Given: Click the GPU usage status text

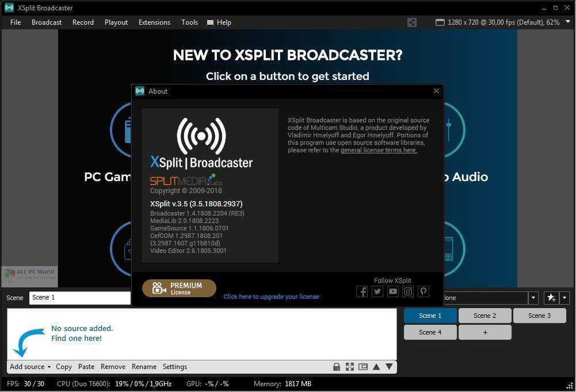Looking at the screenshot, I should pos(208,384).
